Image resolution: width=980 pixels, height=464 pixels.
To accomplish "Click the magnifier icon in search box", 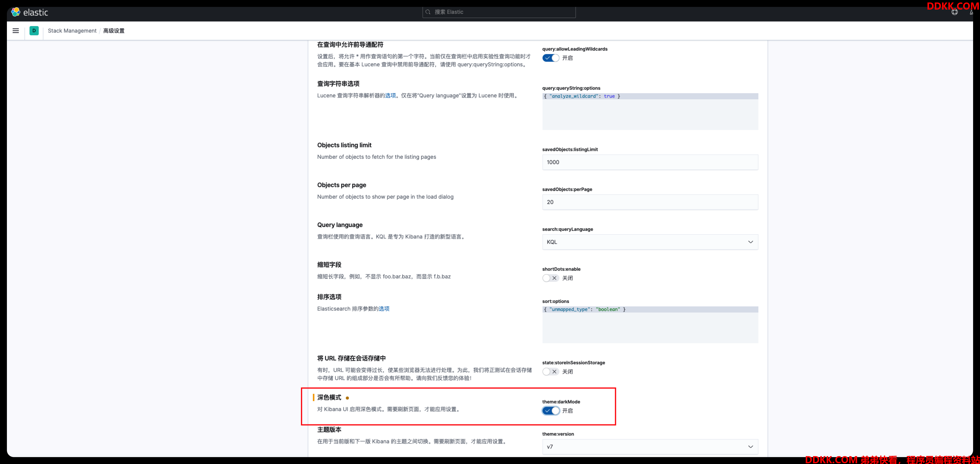I will click(428, 12).
